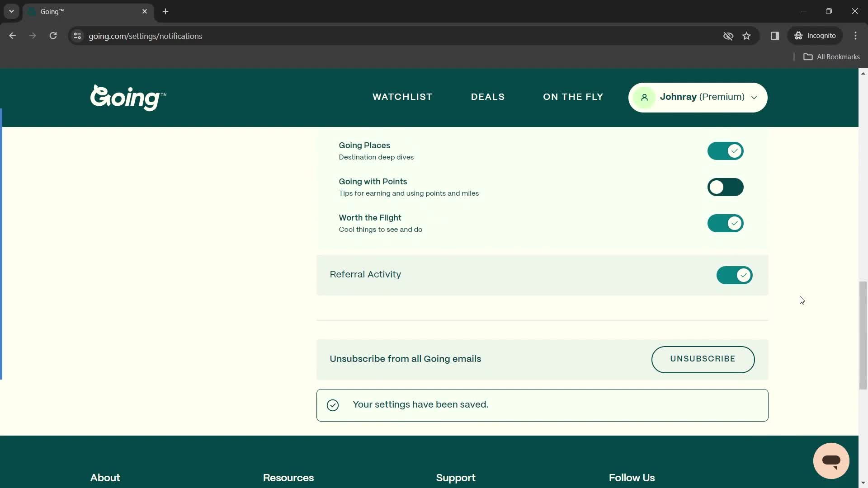Click the Going home logo icon
Image resolution: width=868 pixels, height=488 pixels.
point(127,97)
